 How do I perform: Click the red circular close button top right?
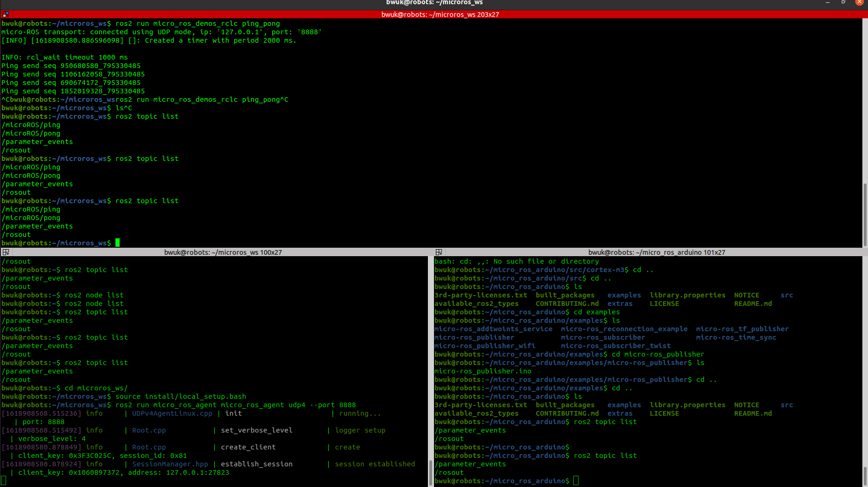[x=859, y=2]
